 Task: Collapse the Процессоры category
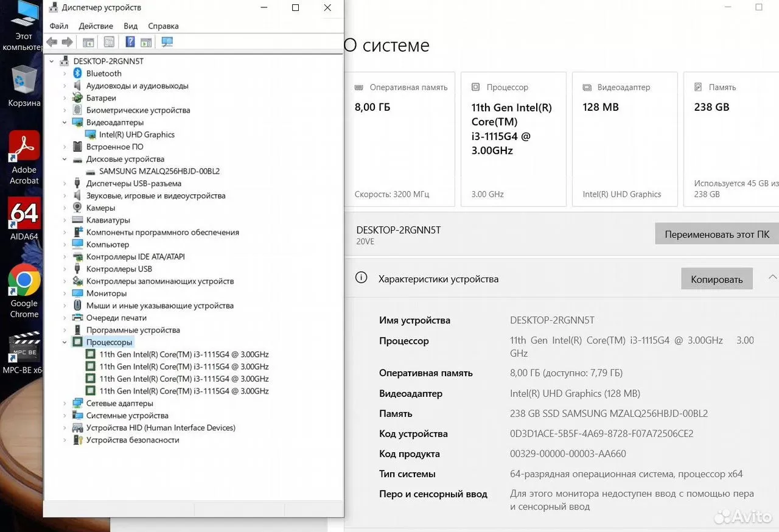[65, 342]
